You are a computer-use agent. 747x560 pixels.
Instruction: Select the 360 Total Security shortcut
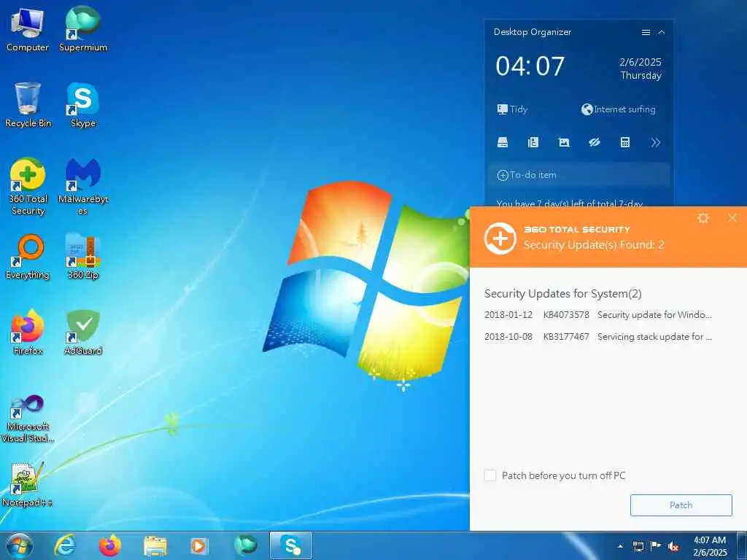click(28, 187)
